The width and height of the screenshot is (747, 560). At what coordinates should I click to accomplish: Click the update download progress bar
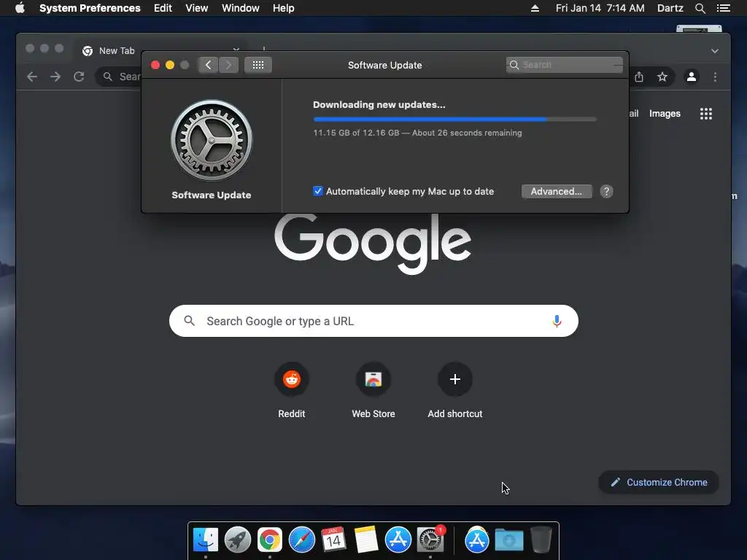[x=455, y=119]
